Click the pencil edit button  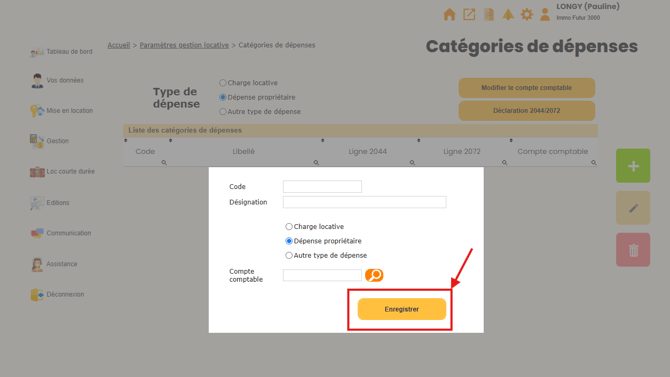click(633, 208)
